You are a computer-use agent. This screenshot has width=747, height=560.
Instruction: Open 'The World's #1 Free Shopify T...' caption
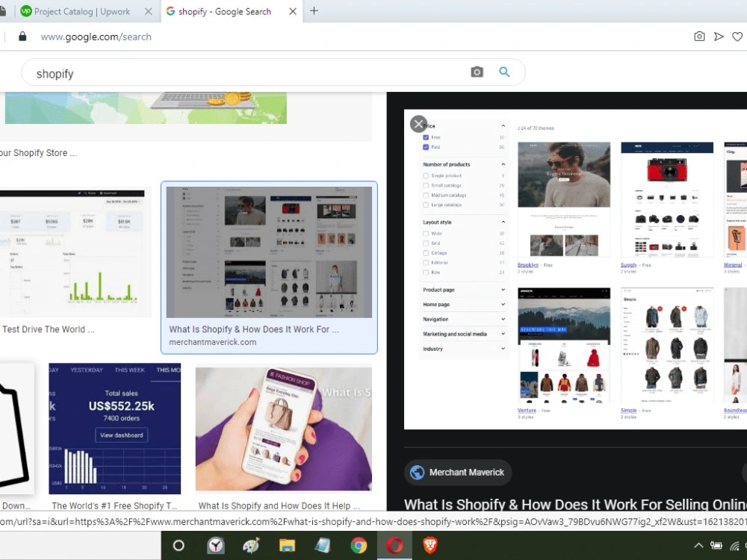click(x=114, y=505)
